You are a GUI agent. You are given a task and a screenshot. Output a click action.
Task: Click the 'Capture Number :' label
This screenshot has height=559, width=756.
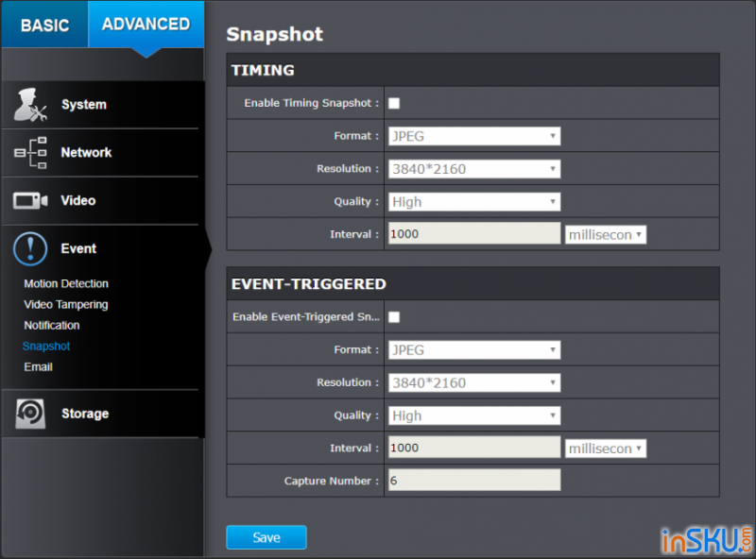pos(332,481)
